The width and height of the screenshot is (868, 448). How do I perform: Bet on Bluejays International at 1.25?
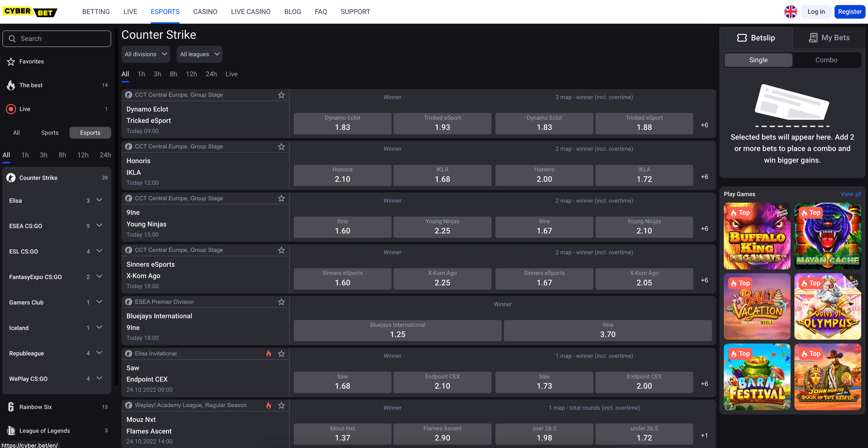pyautogui.click(x=397, y=331)
